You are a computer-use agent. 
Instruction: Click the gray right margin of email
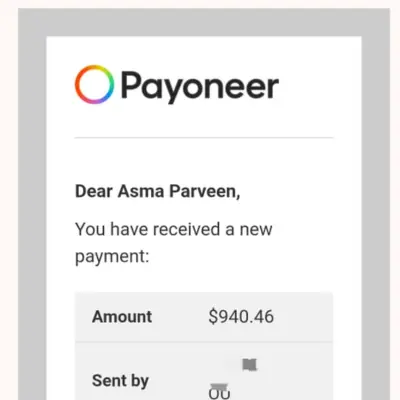376,217
